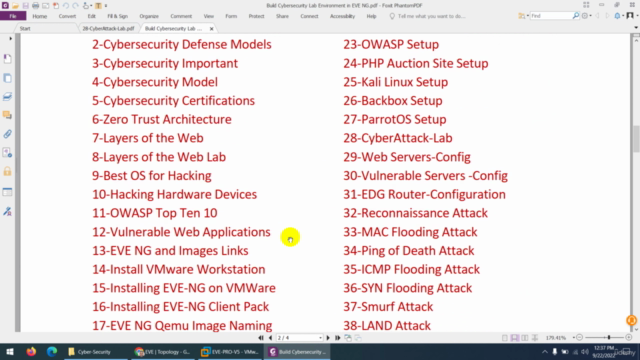Open the Protect ribbon tab
The image size is (640, 360).
(x=256, y=16)
